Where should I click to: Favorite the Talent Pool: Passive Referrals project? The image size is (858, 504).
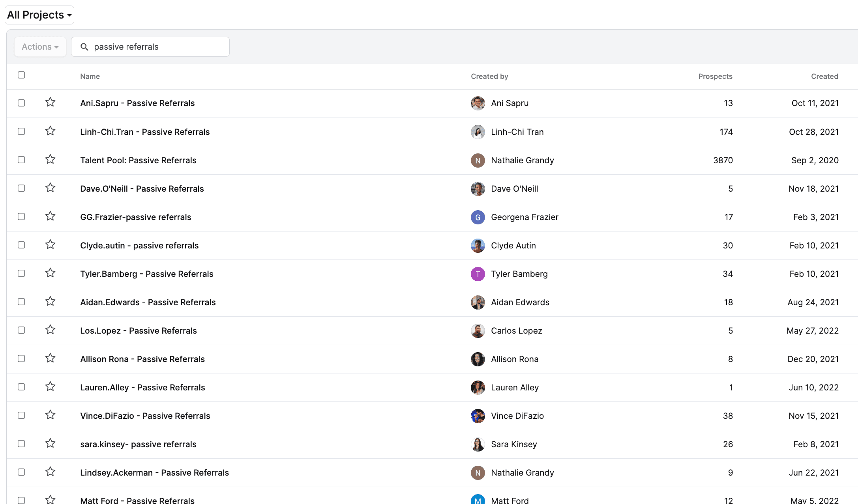pyautogui.click(x=50, y=160)
